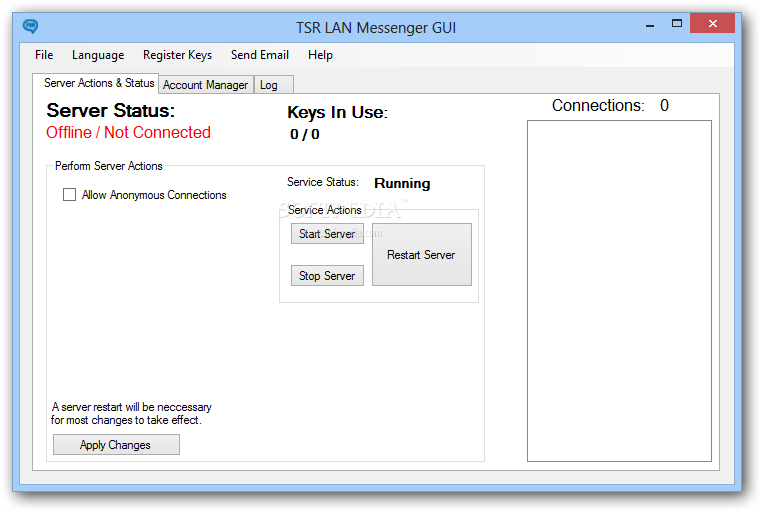Screen dimensions: 762x512
Task: Click the Restart Server button
Action: tap(421, 255)
